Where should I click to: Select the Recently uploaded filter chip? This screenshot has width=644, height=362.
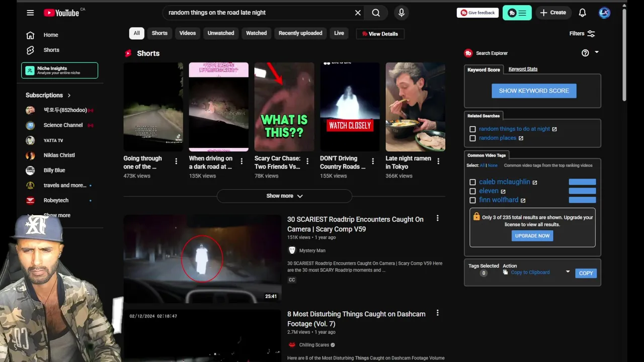coord(300,33)
